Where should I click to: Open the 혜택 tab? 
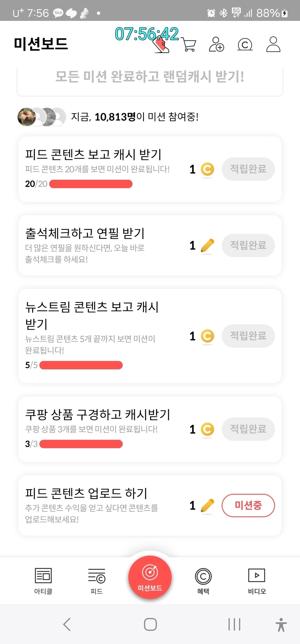click(203, 580)
